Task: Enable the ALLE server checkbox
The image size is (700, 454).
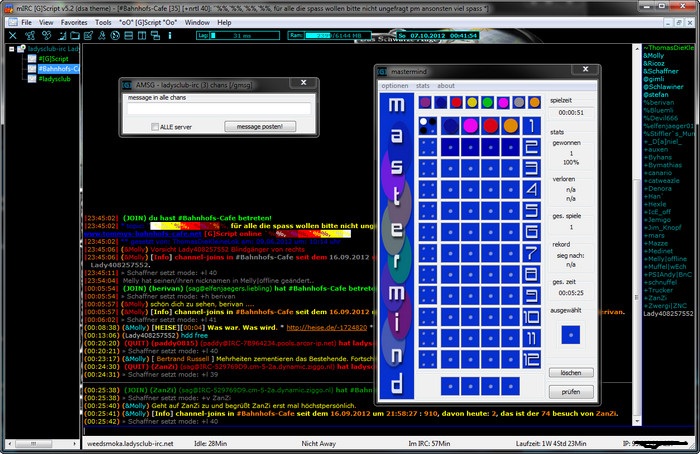Action: pyautogui.click(x=155, y=127)
